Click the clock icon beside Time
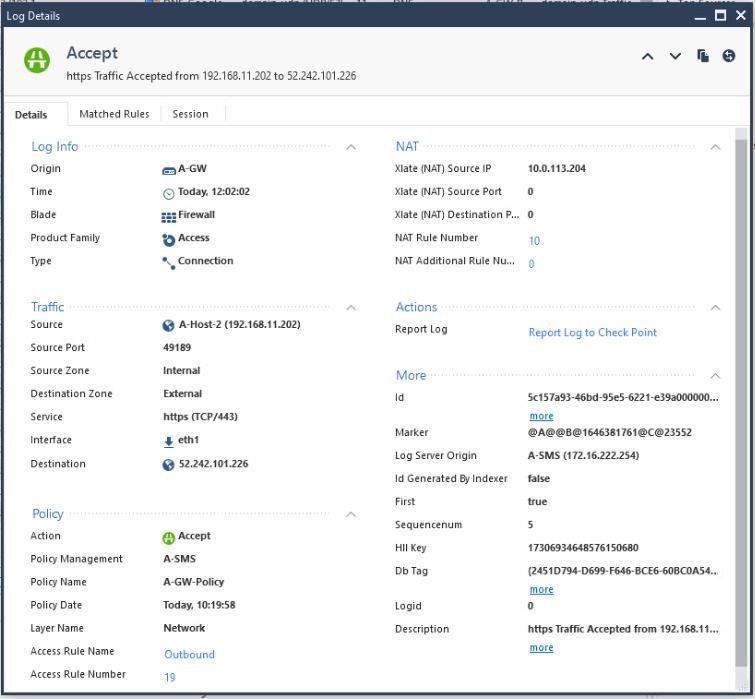The image size is (755, 699). point(169,194)
